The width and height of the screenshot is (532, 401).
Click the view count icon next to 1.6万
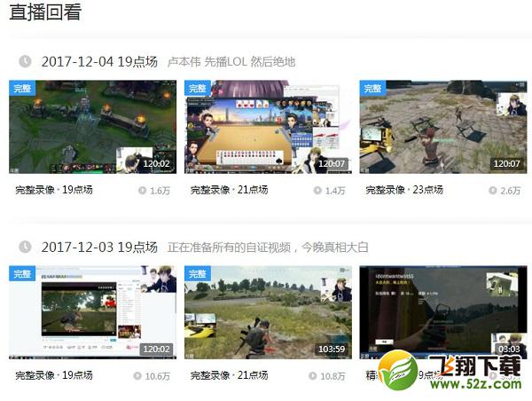click(x=142, y=190)
